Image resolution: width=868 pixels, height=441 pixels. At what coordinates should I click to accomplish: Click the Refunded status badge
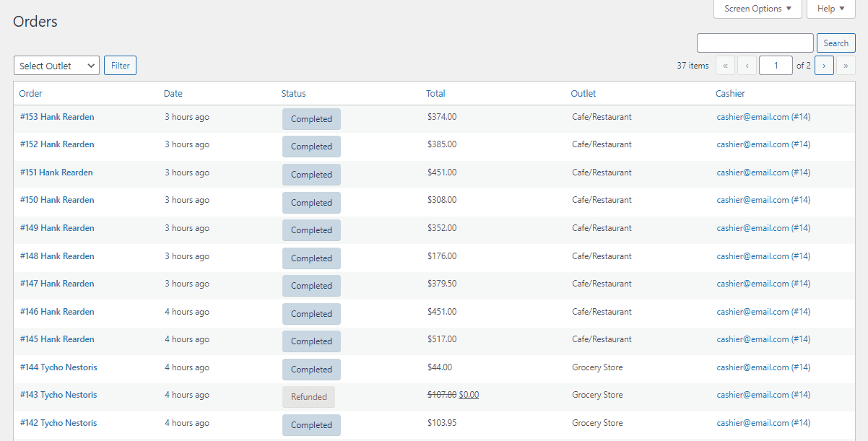[308, 397]
